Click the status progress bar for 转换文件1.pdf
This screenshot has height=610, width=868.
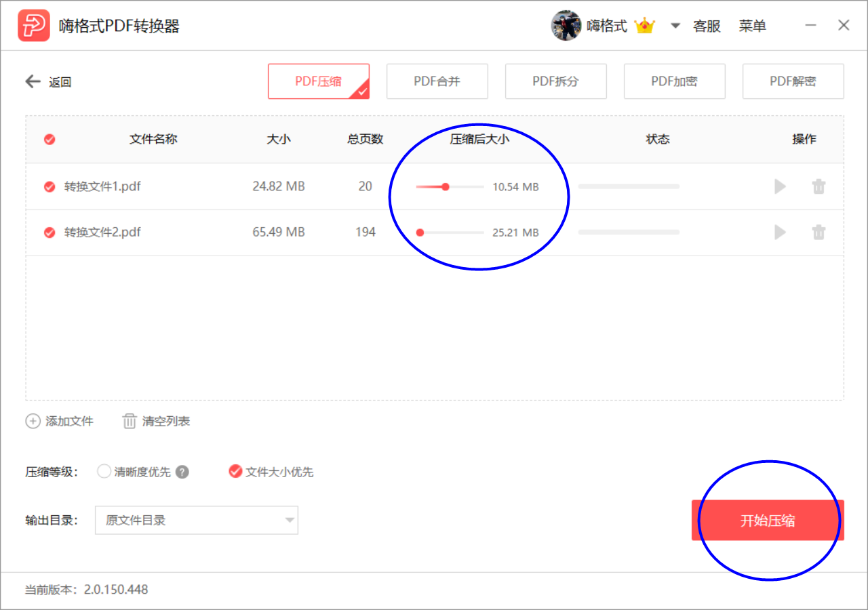(x=629, y=186)
